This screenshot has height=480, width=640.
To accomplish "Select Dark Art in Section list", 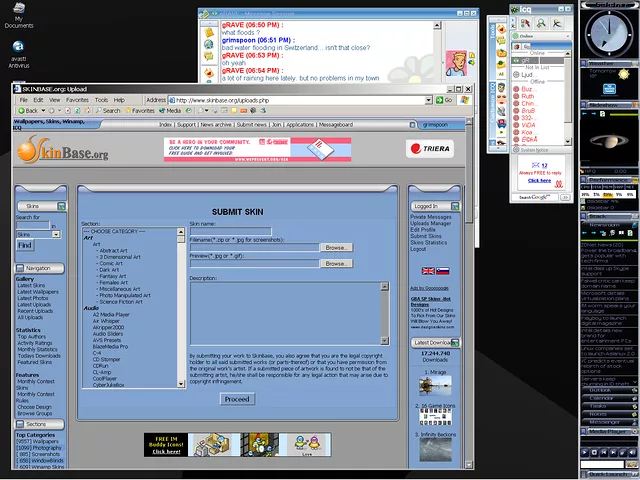I will 109,270.
